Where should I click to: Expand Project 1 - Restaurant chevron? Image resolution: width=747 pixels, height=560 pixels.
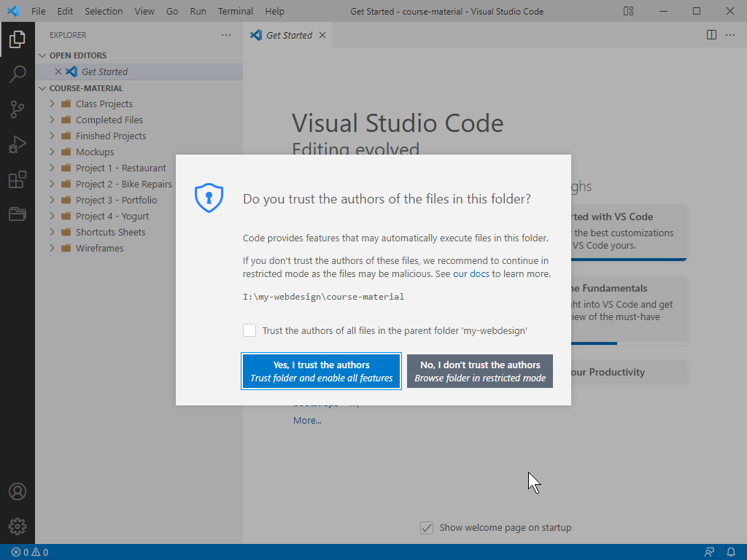53,168
